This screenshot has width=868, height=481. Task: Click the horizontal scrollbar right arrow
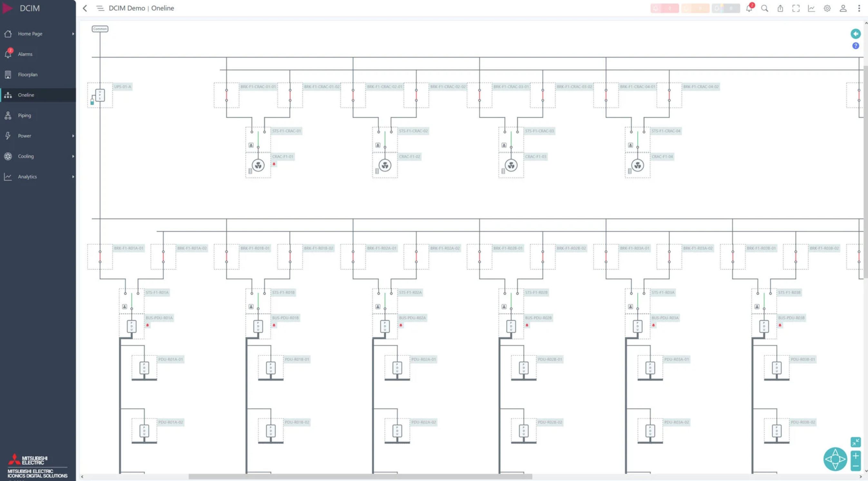coord(861,476)
